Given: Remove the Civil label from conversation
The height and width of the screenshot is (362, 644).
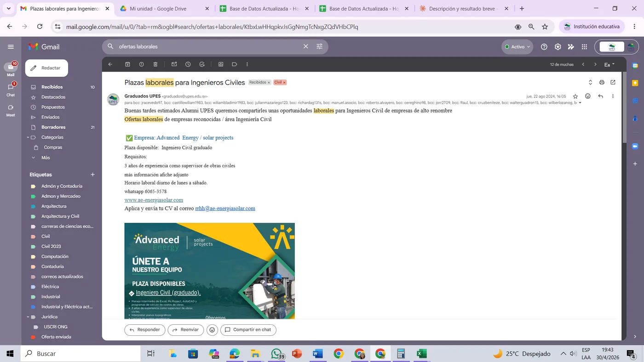Looking at the screenshot, I should tap(284, 82).
